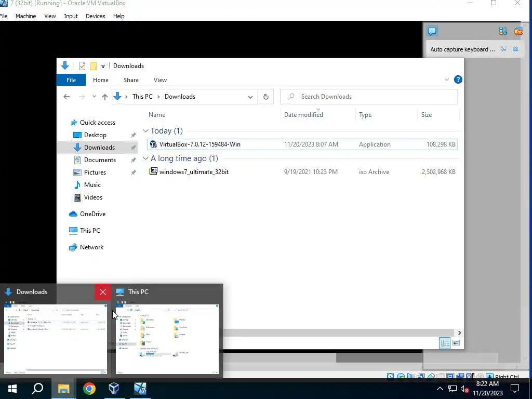Click the notification sort order icon in VirtualBox panel
Viewport: 532px width, 399px height.
click(503, 31)
